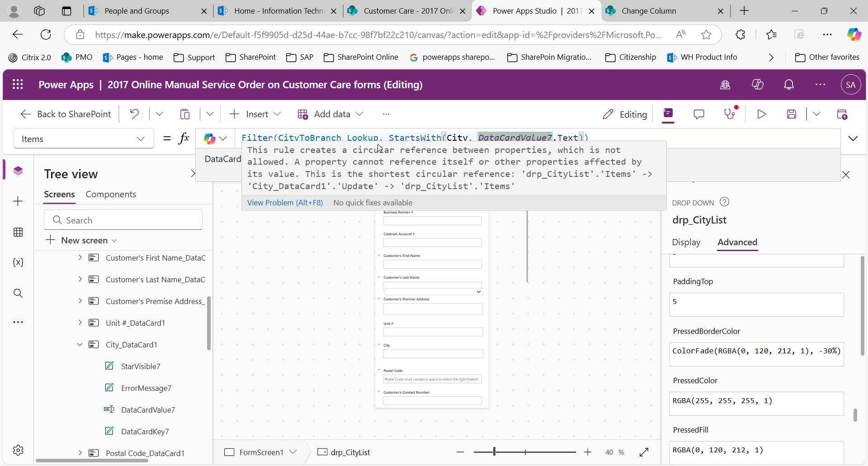The image size is (868, 466).
Task: Open Power Apps settings gear at sidebar bottom
Action: click(18, 450)
